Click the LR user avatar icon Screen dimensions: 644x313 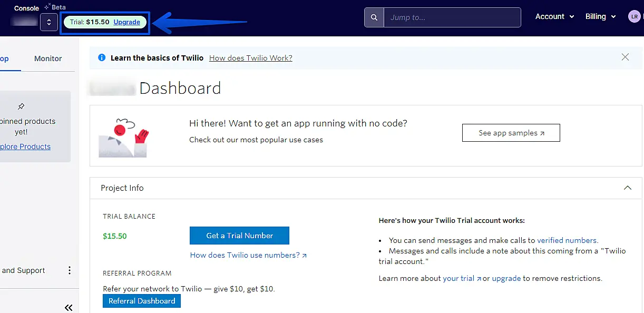click(634, 17)
